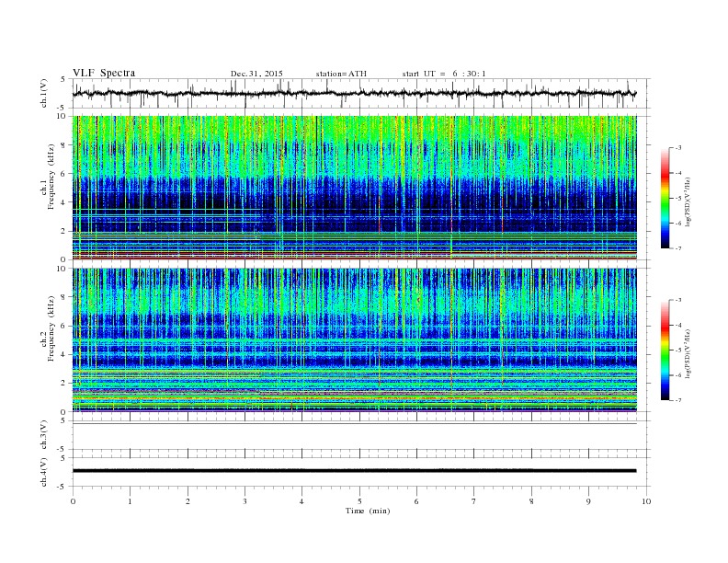Image resolution: width=728 pixels, height=563 pixels.
Task: Click the 'station=ATH' header label
Action: (x=341, y=74)
